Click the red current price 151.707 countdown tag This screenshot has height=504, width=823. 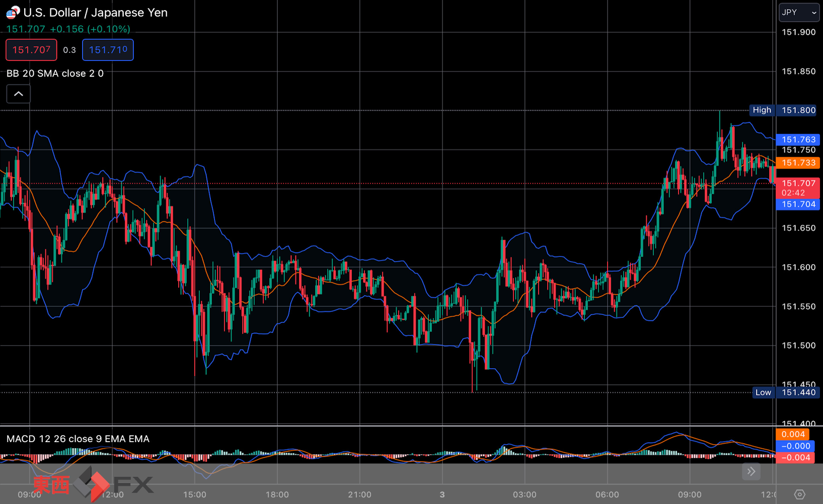coord(798,188)
